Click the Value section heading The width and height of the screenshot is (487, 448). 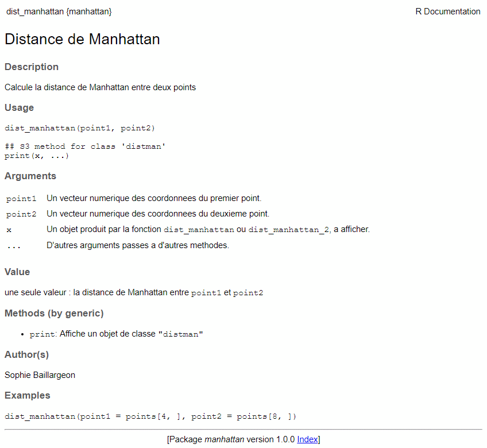17,272
